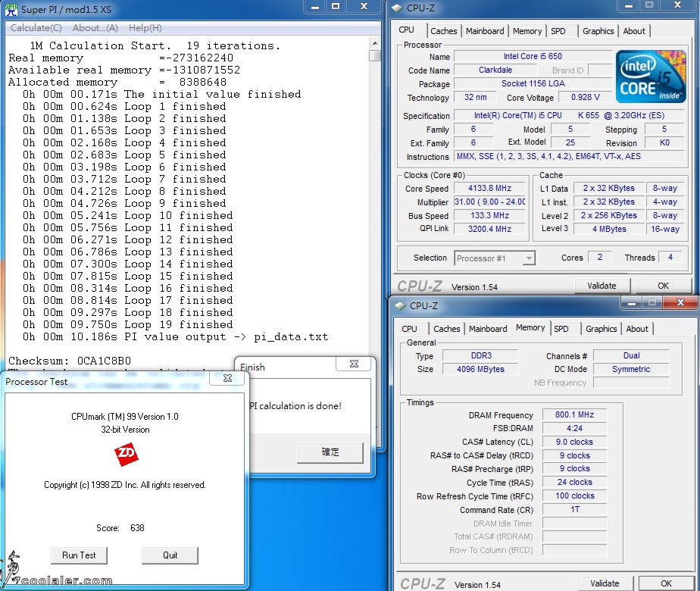Open the Help(H) menu in Super PI
The width and height of the screenshot is (700, 591).
coord(145,28)
